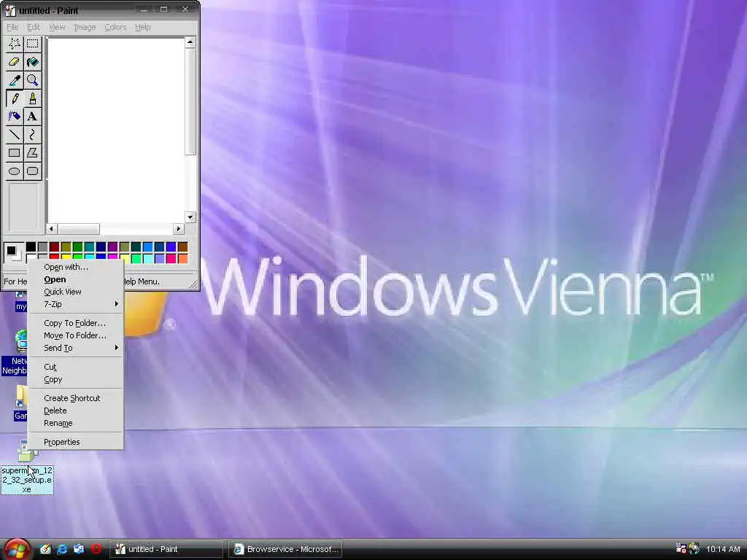Click horizontal scroll left arrow in Paint
This screenshot has width=747, height=560.
pos(52,228)
